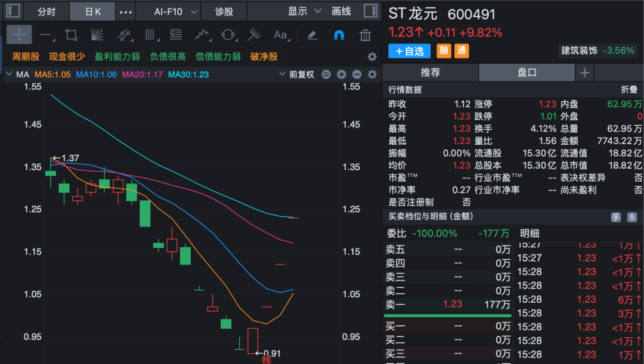644x364 pixels.
Task: Click the equals reset zoom icon
Action: point(326,74)
